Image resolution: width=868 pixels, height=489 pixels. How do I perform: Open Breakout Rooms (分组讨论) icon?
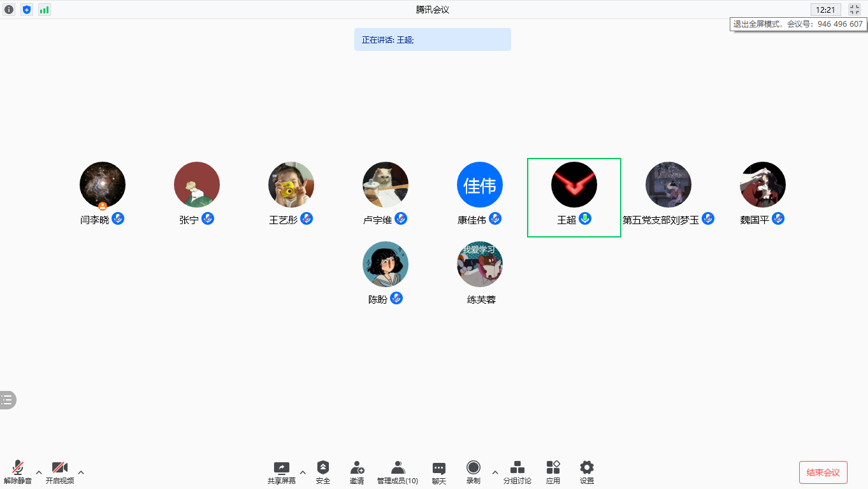click(517, 472)
